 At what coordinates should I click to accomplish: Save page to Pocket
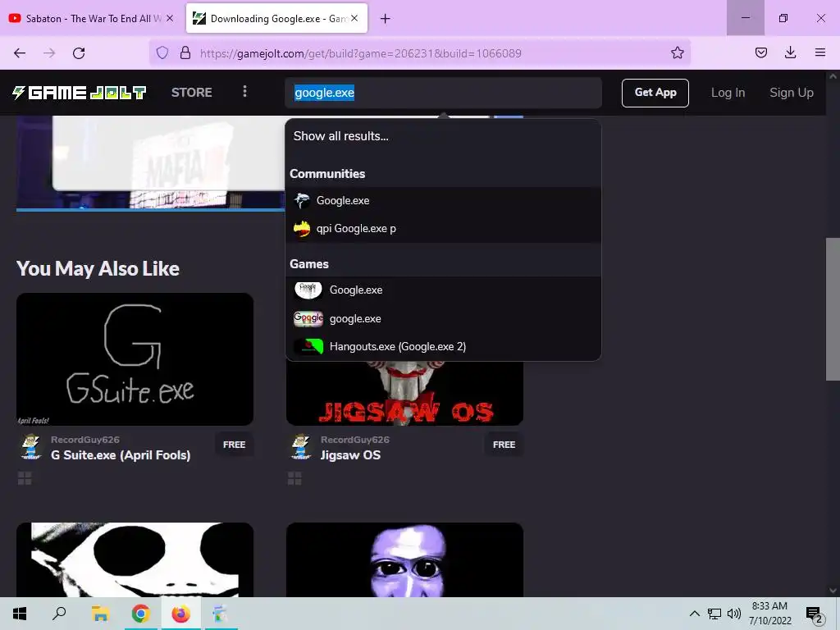click(x=760, y=52)
